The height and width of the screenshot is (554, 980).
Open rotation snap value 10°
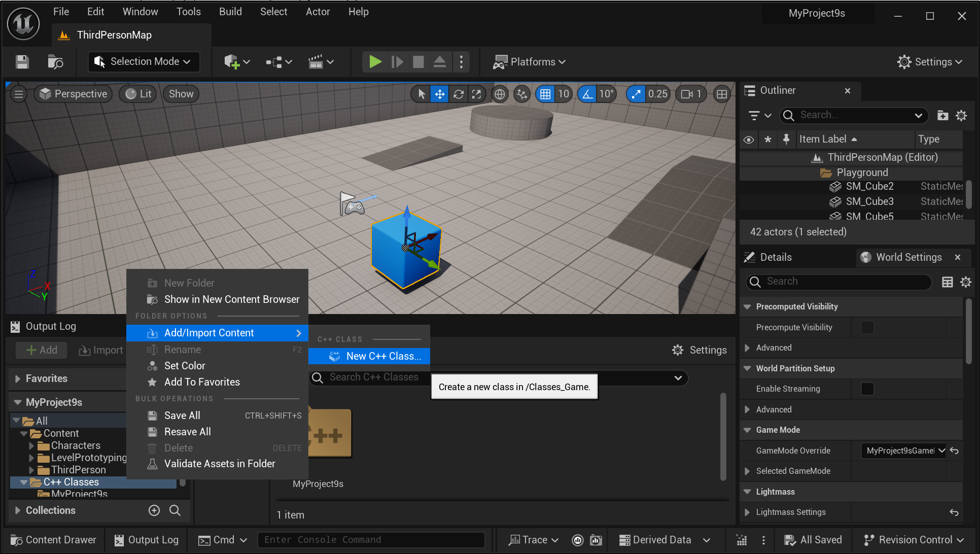(x=607, y=94)
